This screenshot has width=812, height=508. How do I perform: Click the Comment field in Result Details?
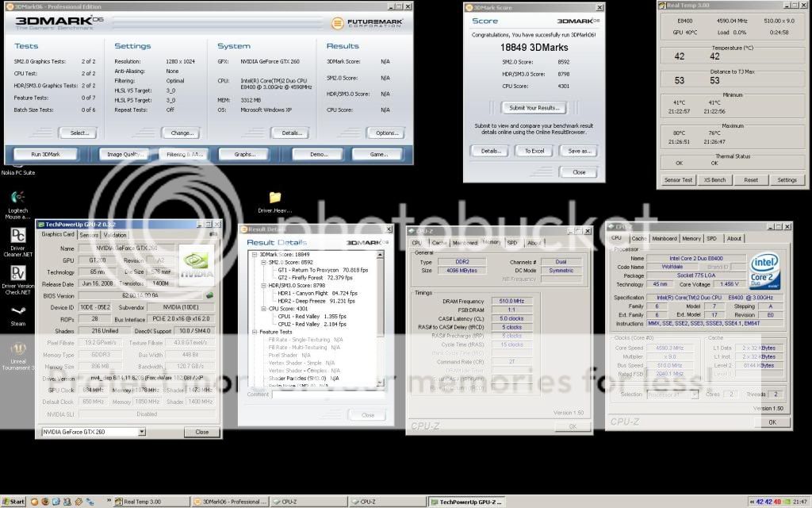pyautogui.click(x=328, y=395)
